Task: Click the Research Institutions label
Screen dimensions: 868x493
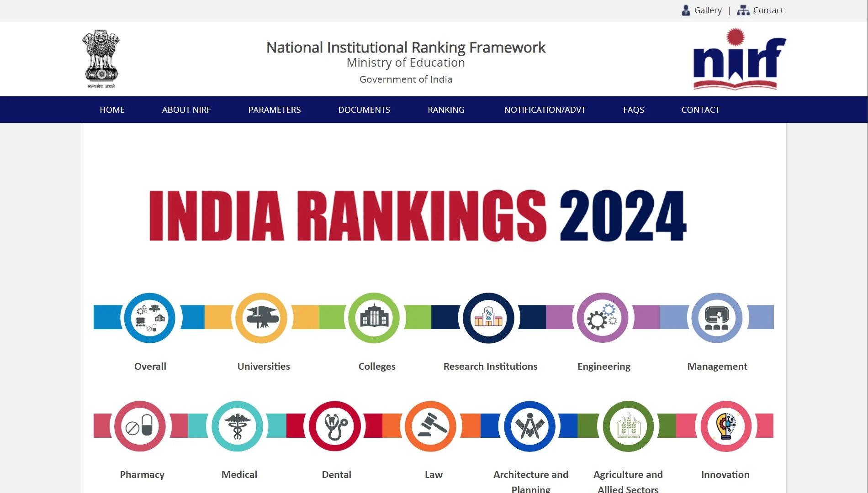Action: click(x=490, y=366)
